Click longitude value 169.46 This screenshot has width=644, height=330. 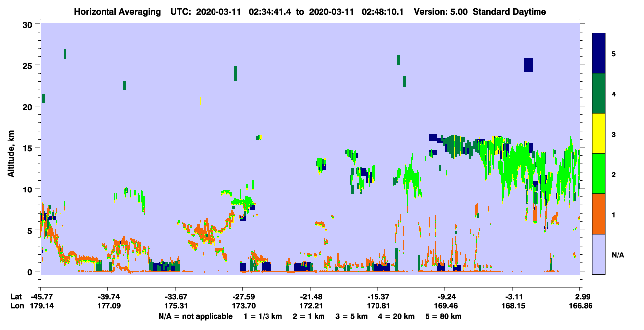pos(445,306)
